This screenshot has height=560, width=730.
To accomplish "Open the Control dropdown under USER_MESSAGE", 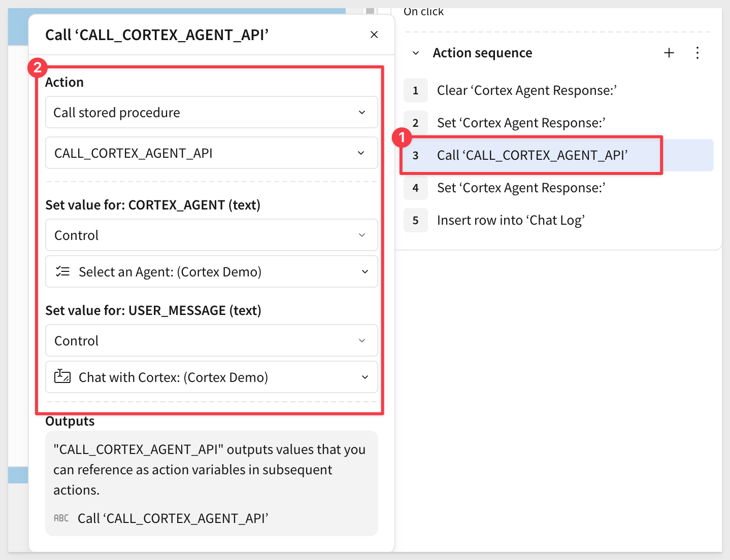I will 211,341.
